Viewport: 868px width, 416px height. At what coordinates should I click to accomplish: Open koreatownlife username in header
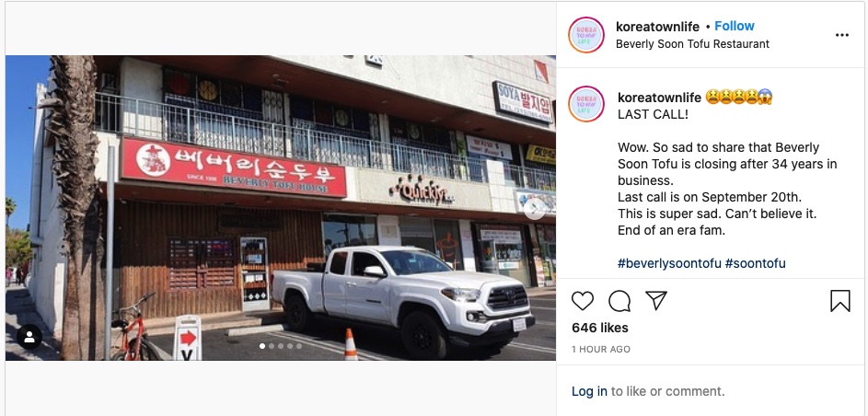(657, 26)
